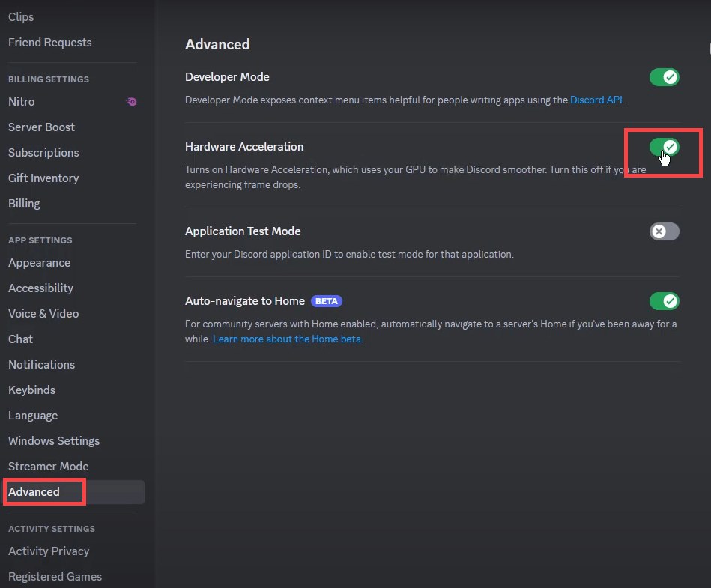Select Language settings
711x588 pixels.
(33, 415)
